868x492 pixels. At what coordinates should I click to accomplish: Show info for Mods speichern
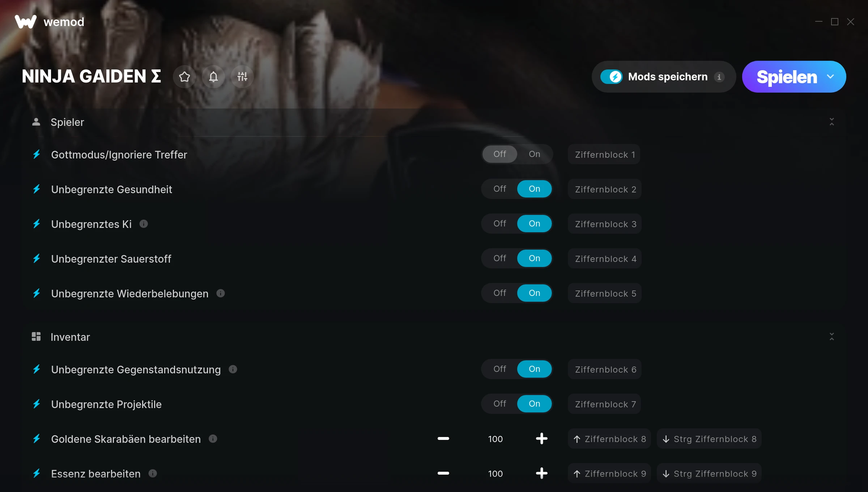pyautogui.click(x=719, y=77)
